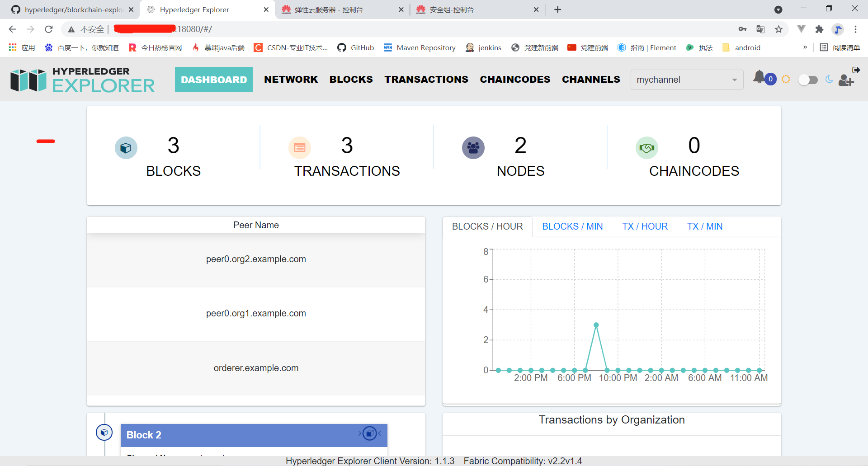Click the Chaincodes handshake icon
868x466 pixels.
(x=646, y=147)
